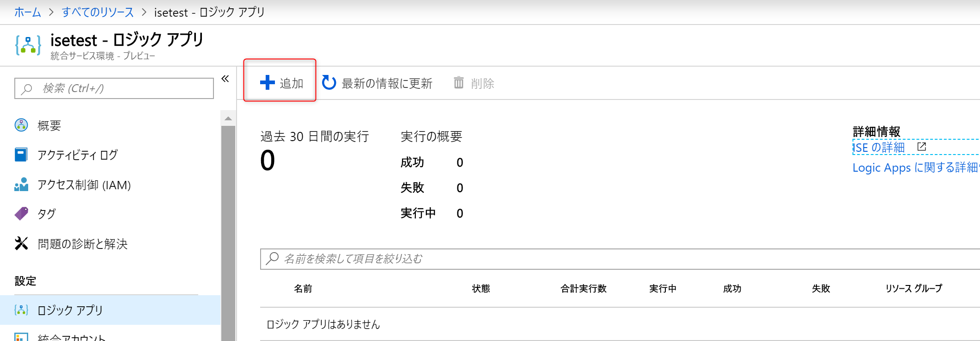Go to ホーム breadcrumb link
Image resolution: width=980 pixels, height=341 pixels.
(x=28, y=12)
